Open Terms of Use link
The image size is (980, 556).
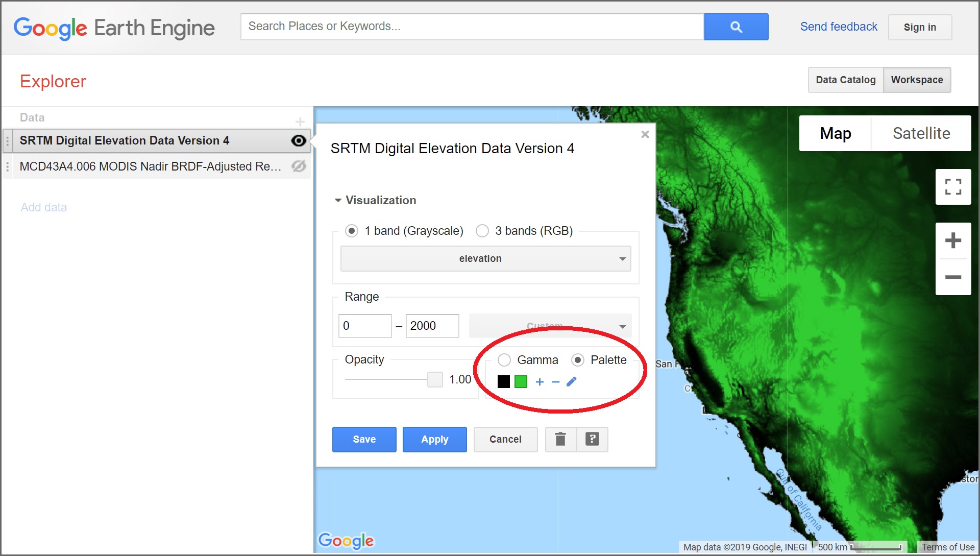948,547
